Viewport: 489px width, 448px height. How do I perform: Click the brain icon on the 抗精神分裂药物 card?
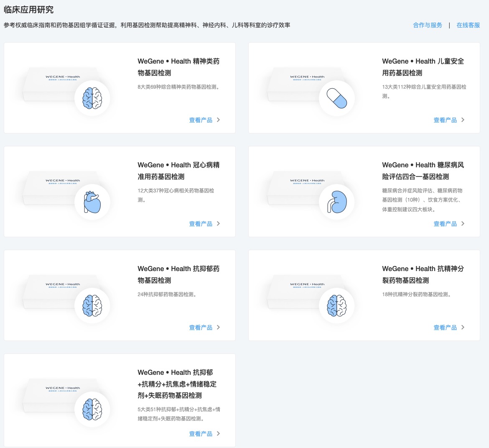click(337, 306)
